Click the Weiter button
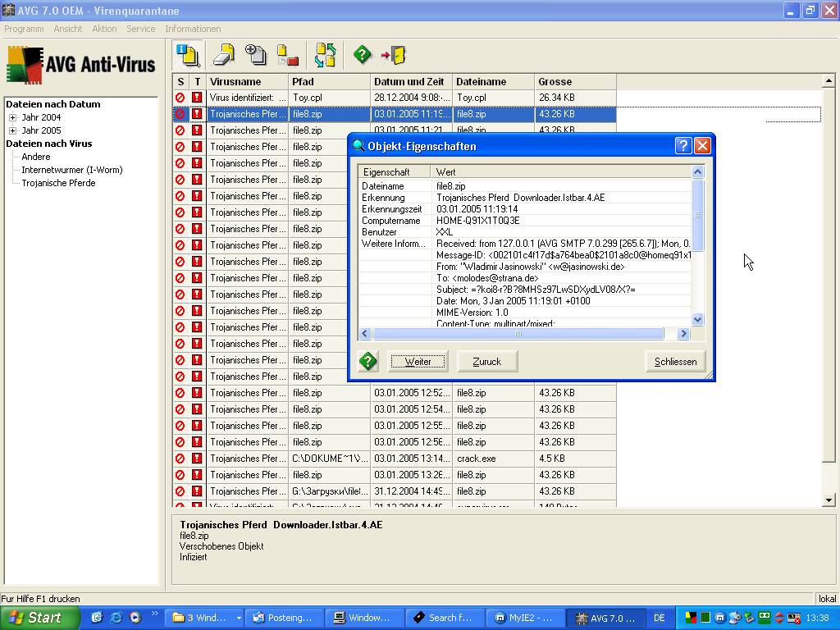The image size is (840, 630). click(x=418, y=362)
